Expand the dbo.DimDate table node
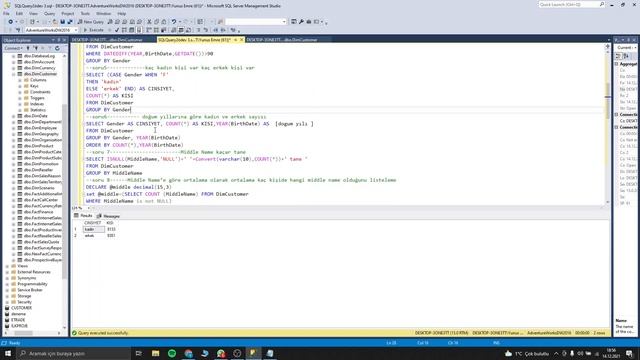640x360 pixels. pyautogui.click(x=13, y=116)
